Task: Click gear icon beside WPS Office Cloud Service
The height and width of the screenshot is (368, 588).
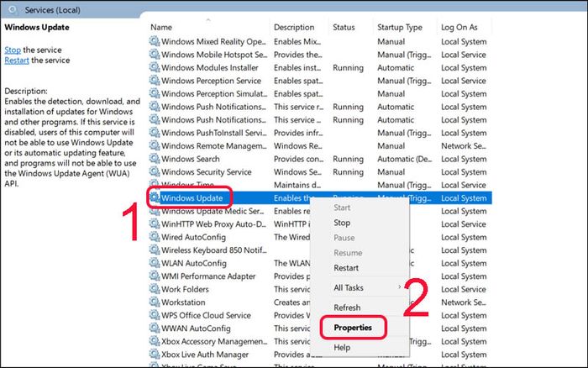Action: click(154, 315)
